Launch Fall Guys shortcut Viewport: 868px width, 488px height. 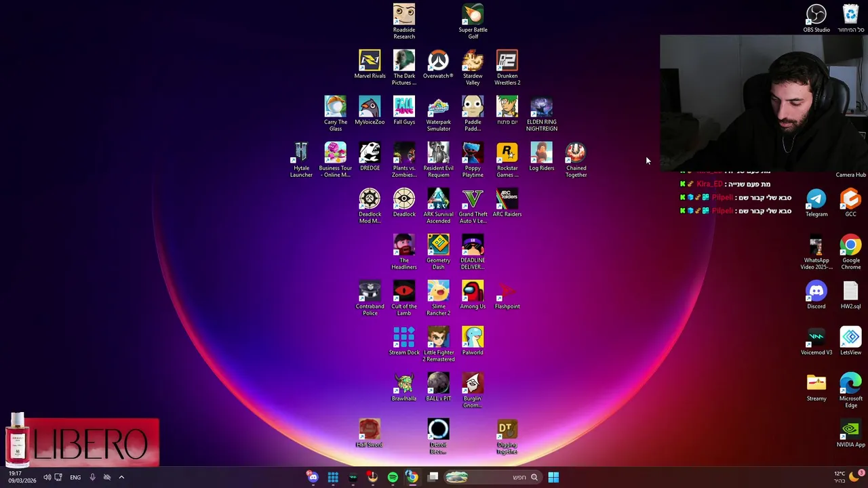[404, 110]
